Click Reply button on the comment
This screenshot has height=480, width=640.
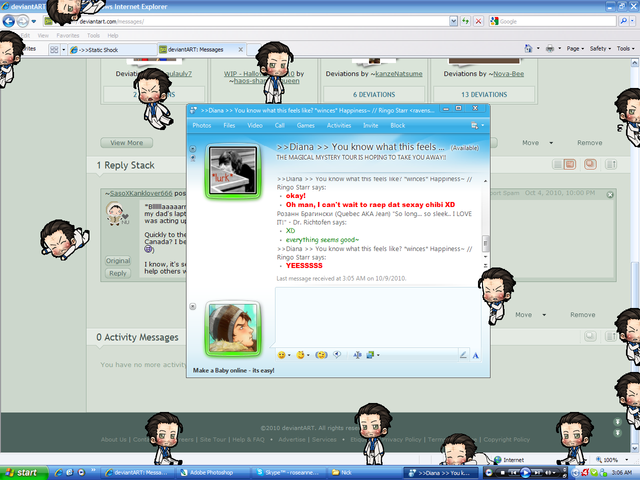[118, 273]
